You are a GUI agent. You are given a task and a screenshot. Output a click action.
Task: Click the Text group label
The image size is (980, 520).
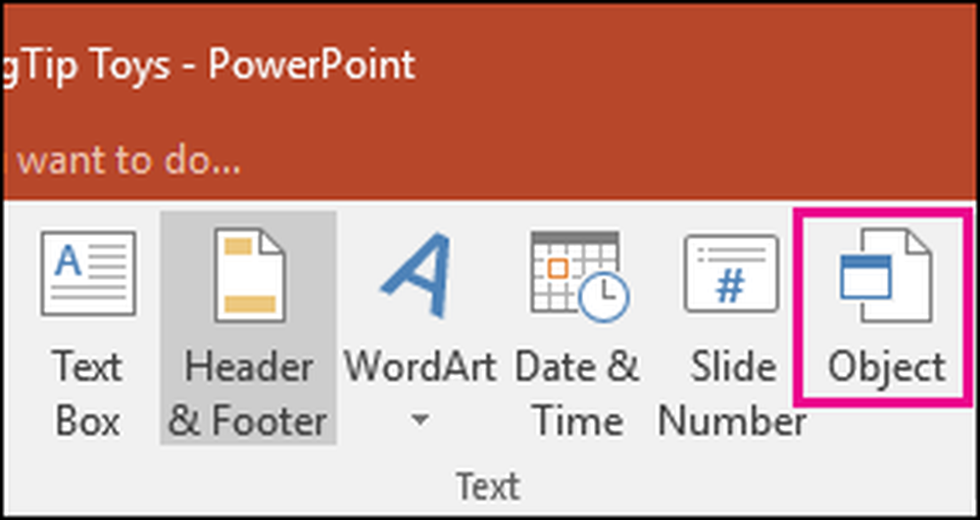pos(488,487)
